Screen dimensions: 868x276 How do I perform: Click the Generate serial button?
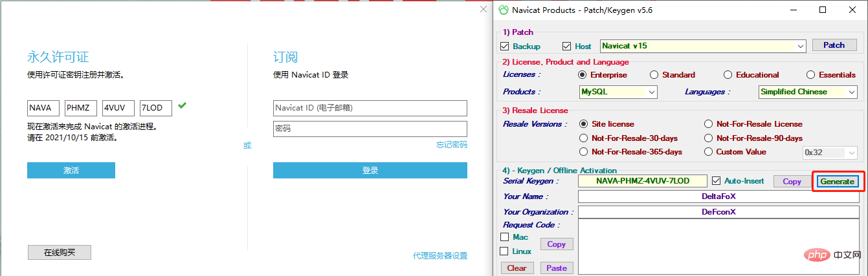point(837,182)
